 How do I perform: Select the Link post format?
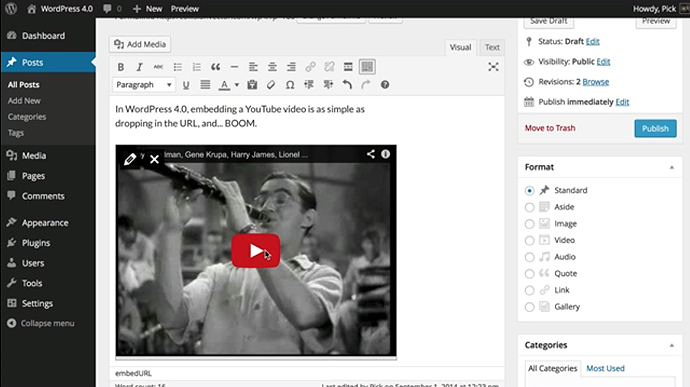tap(529, 291)
